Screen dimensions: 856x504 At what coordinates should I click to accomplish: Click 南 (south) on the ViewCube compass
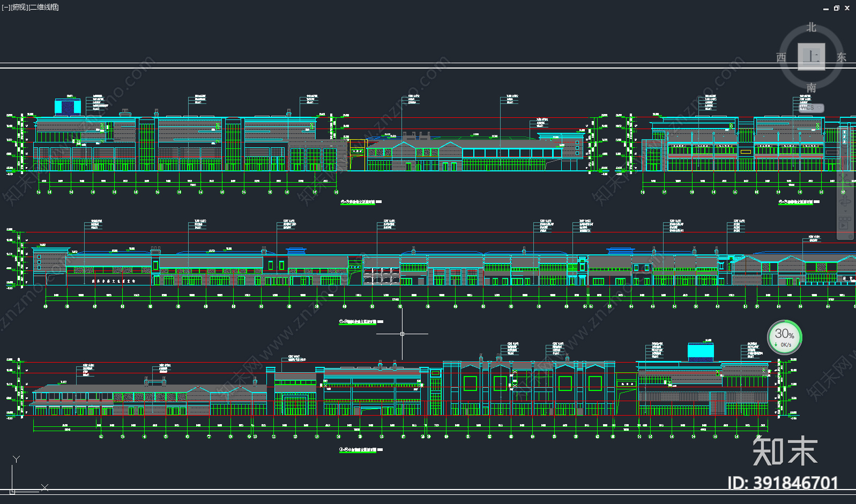(812, 87)
